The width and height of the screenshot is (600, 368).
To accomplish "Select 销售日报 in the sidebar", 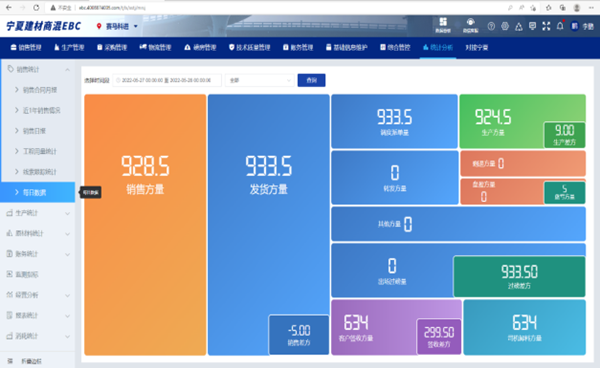I will (x=34, y=131).
